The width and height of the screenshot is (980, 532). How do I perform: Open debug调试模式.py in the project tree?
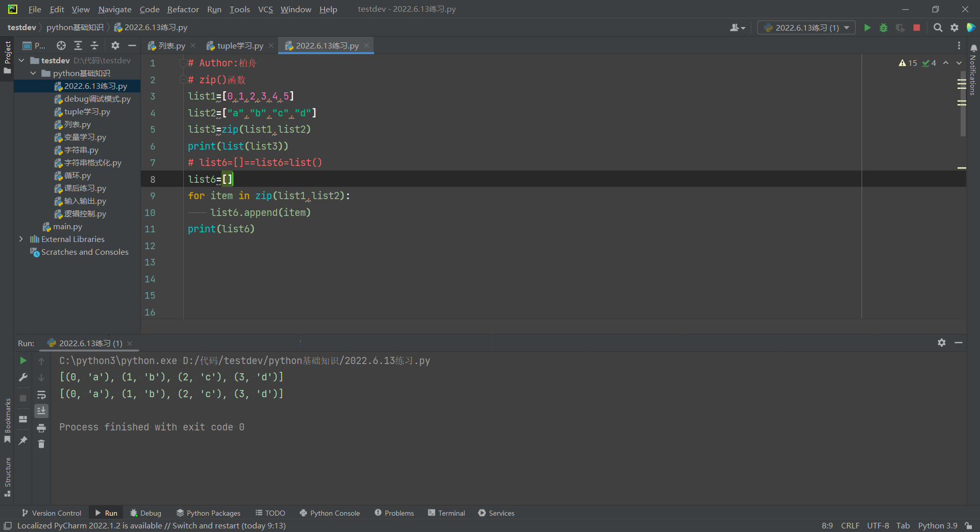click(x=97, y=99)
